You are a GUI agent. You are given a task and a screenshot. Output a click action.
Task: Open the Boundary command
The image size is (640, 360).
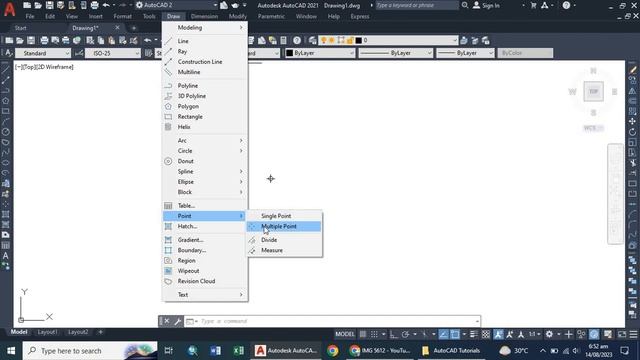205,250
